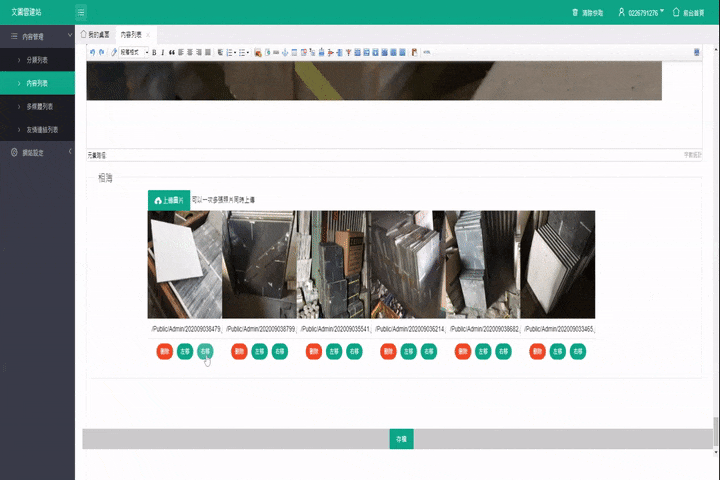Move image 038799 to the left

[259, 351]
